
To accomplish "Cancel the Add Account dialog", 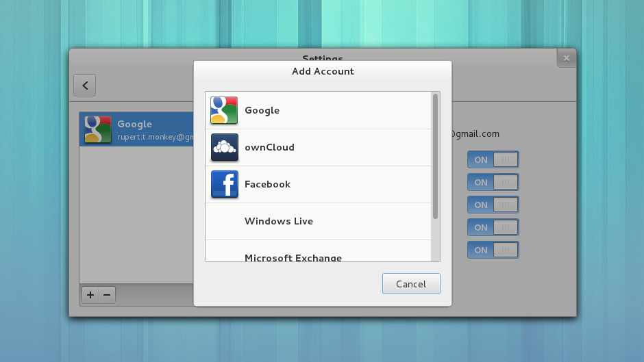I will 411,283.
